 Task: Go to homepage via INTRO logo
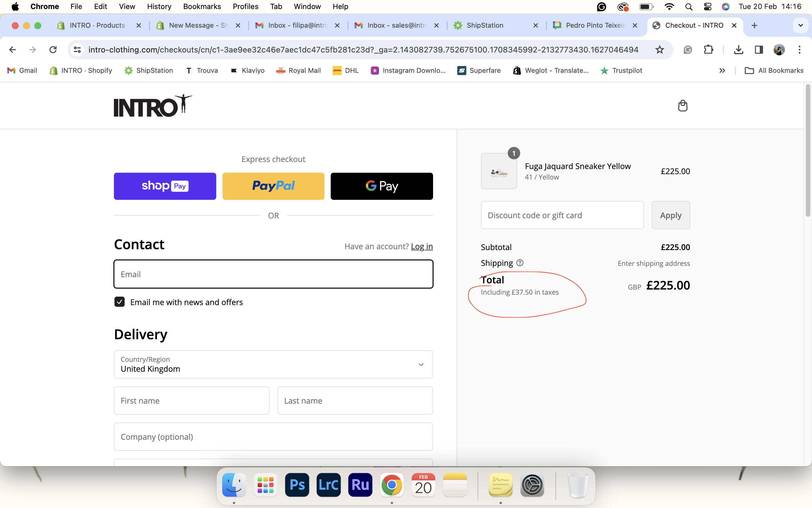(x=153, y=106)
